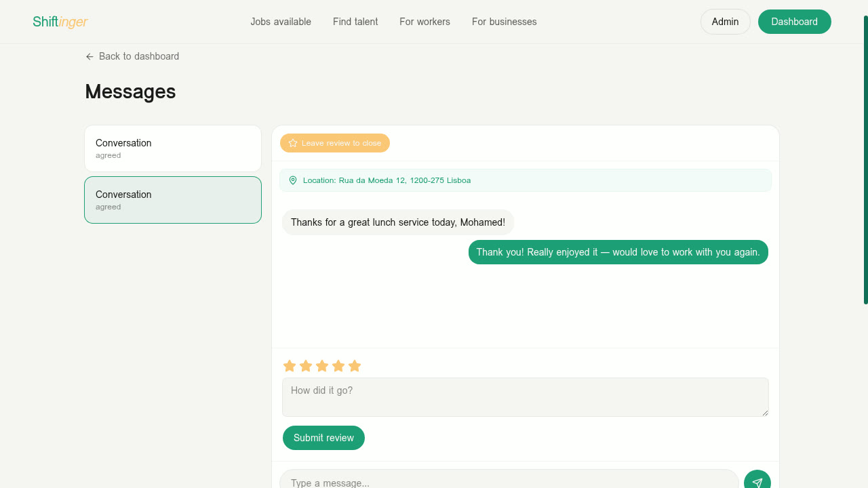The image size is (868, 488).
Task: Click the 'Thank you! Really enjoyed it' reply
Action: pos(618,252)
